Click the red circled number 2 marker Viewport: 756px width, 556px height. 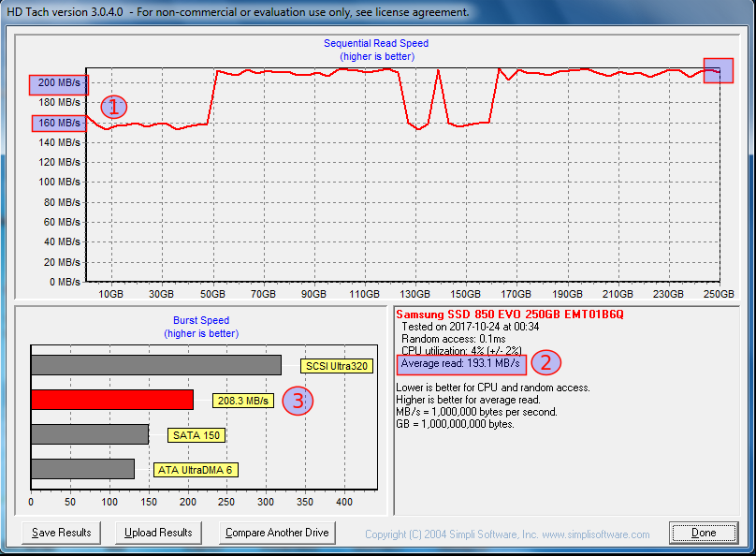pyautogui.click(x=546, y=362)
